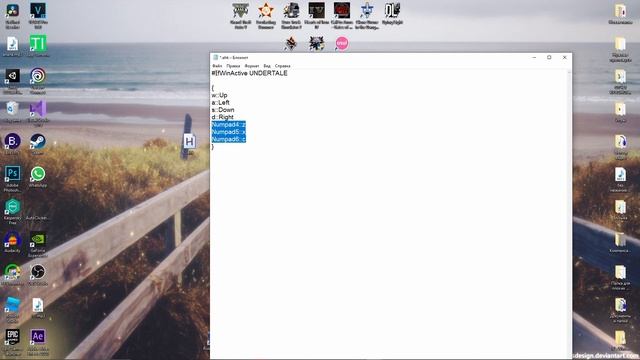Image resolution: width=640 pixels, height=360 pixels.
Task: Open the Правка menu in Notepad
Action: [x=233, y=66]
